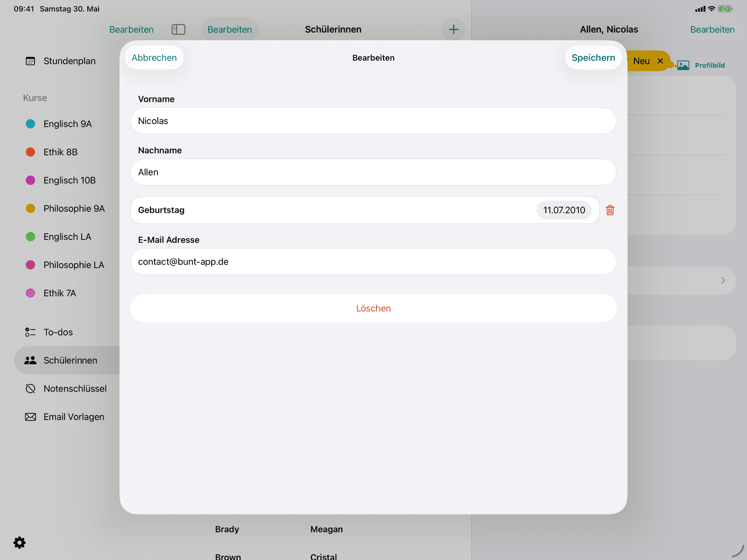Click the Kurse section heading
Image resolution: width=747 pixels, height=560 pixels.
pos(35,98)
